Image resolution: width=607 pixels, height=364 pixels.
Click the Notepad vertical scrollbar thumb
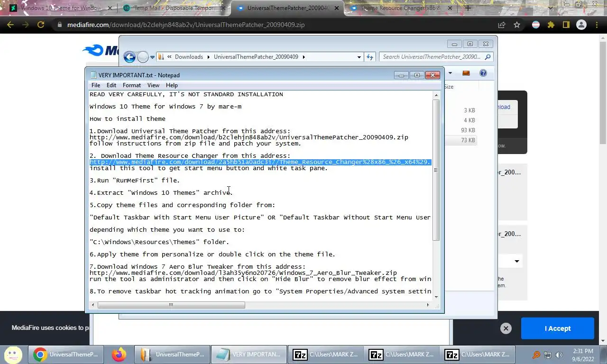(x=436, y=170)
